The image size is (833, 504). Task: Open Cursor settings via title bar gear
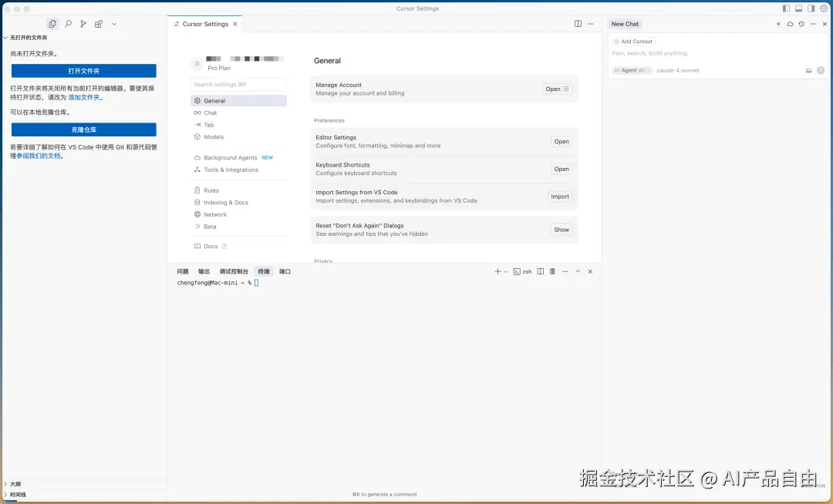tap(824, 8)
